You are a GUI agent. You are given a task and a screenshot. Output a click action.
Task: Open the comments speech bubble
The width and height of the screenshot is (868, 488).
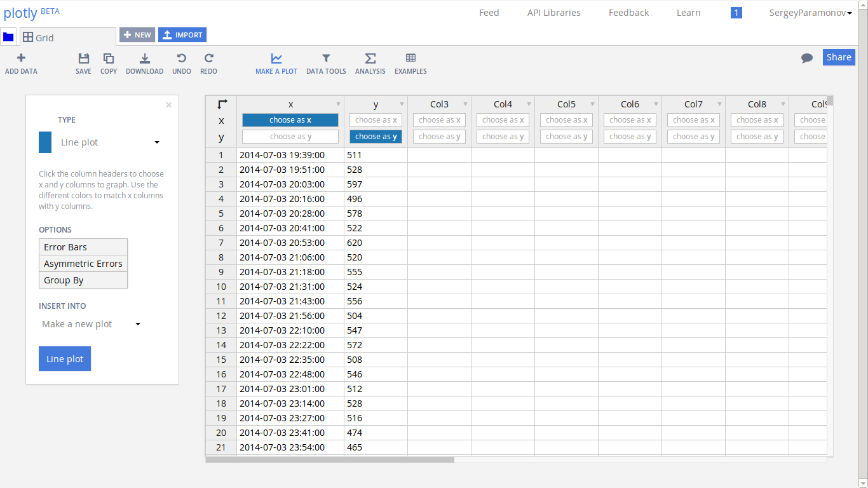pyautogui.click(x=807, y=58)
